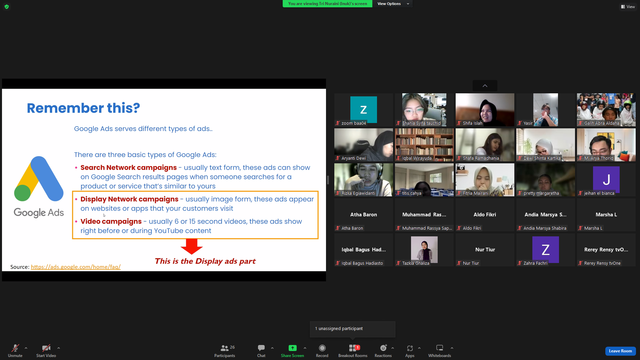Expand the arrow next to Reactions
Viewport: 640px width, 360px height.
[393, 348]
